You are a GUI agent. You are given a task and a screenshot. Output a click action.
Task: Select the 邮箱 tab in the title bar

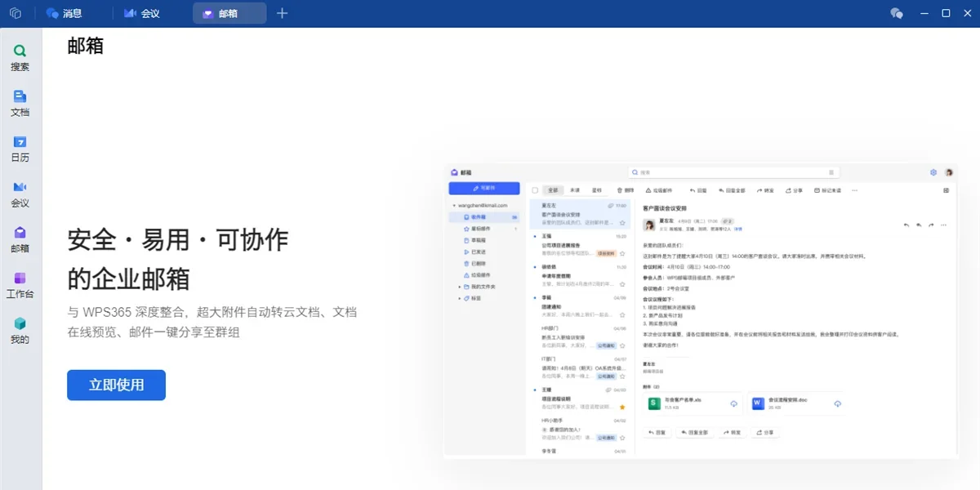pos(229,13)
